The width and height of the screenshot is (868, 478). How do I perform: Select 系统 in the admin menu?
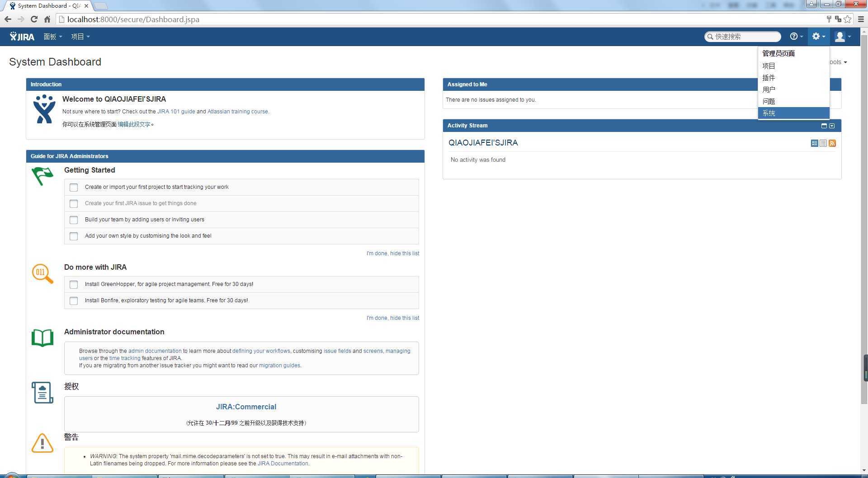(x=793, y=113)
